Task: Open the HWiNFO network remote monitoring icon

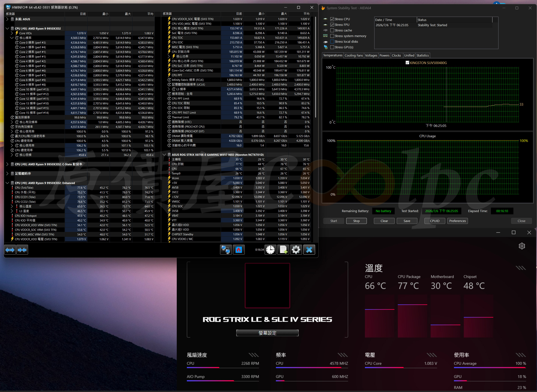Action: pyautogui.click(x=226, y=250)
